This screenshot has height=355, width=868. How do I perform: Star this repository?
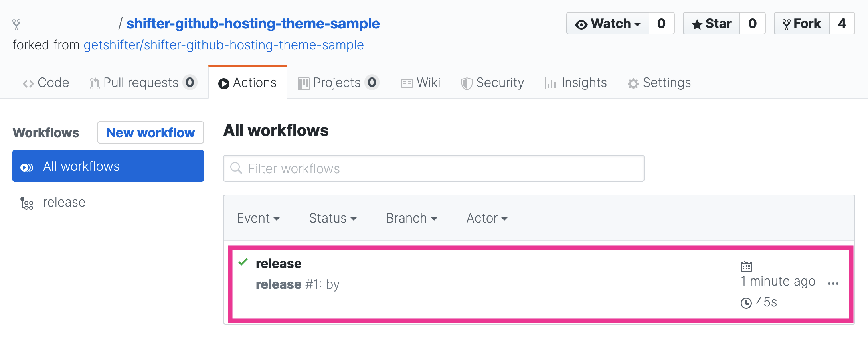tap(712, 24)
